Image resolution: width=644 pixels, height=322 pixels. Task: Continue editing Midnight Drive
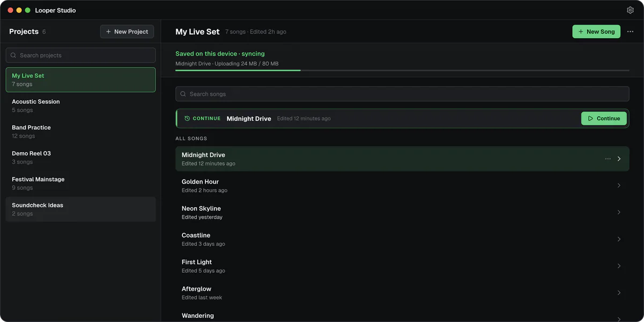point(604,118)
